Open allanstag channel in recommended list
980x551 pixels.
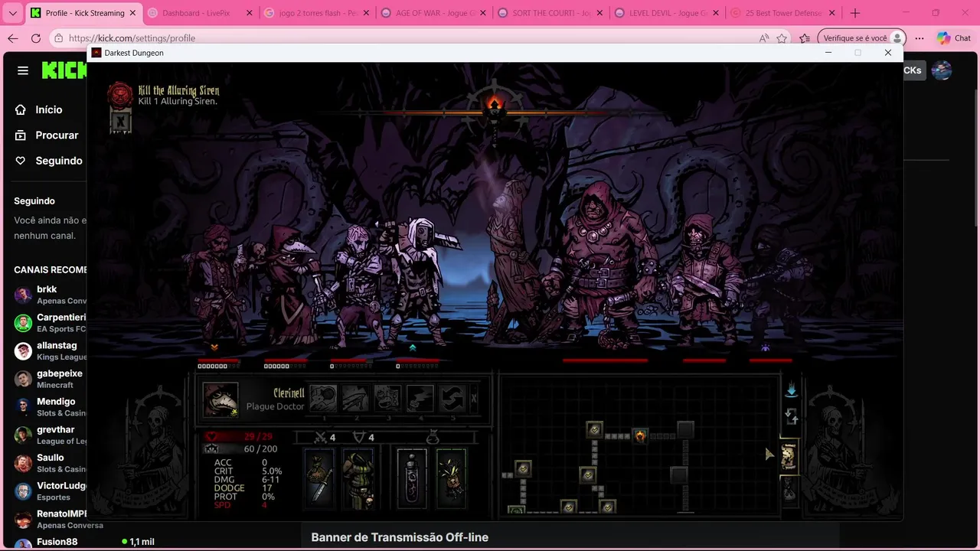pos(50,351)
